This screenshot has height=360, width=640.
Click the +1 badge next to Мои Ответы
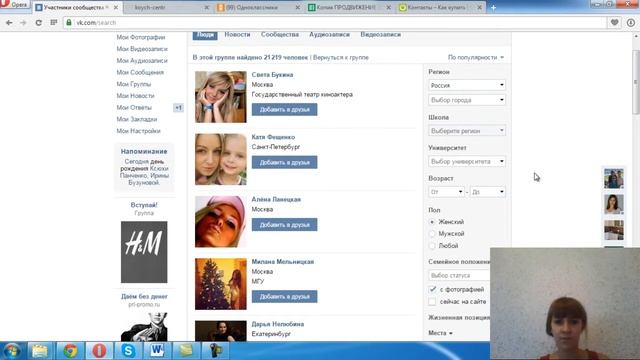point(178,108)
